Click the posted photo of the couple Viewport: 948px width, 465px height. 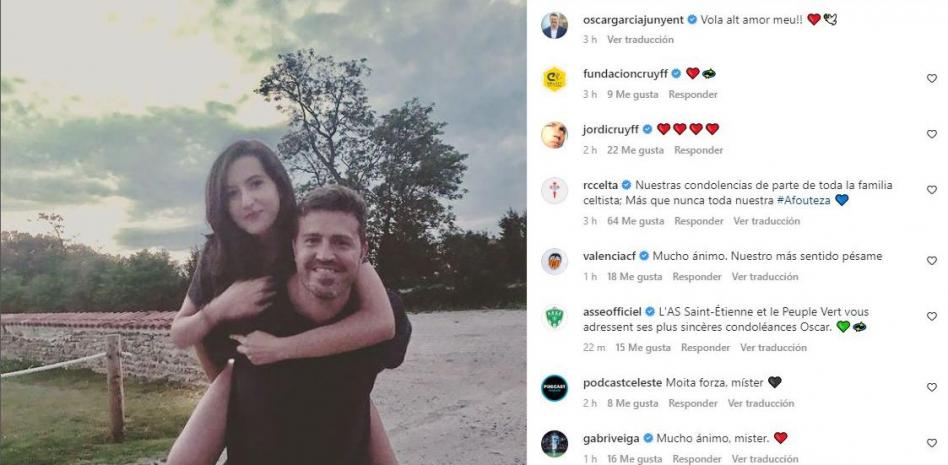[x=263, y=232]
